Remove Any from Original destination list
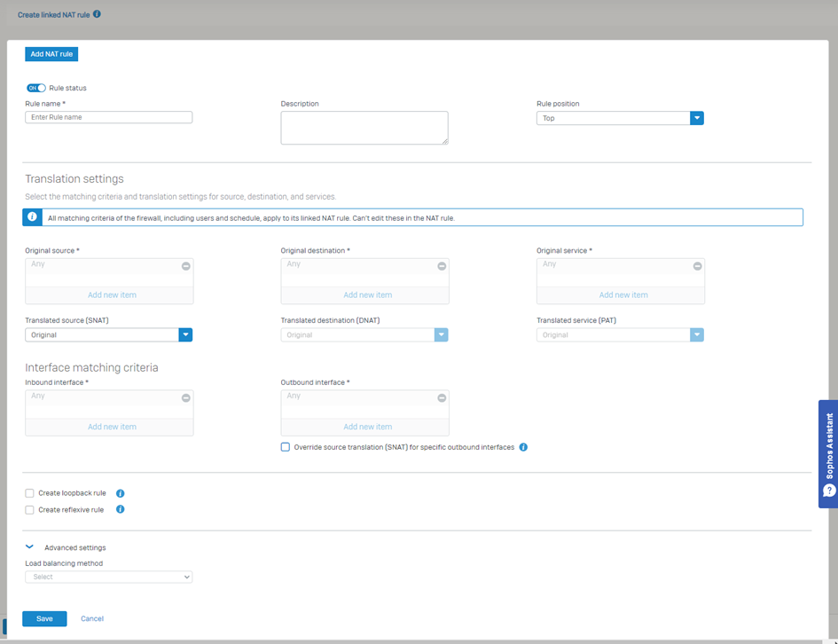838x644 pixels. coord(442,266)
